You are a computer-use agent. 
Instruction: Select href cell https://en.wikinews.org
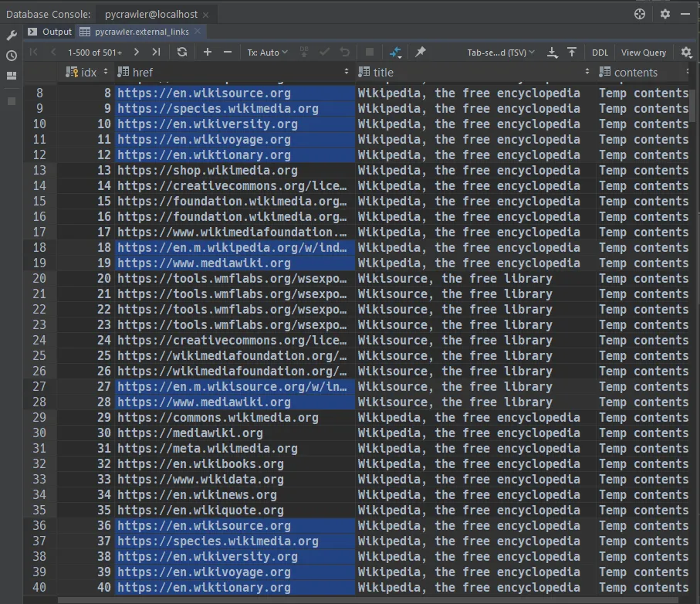pyautogui.click(x=235, y=494)
